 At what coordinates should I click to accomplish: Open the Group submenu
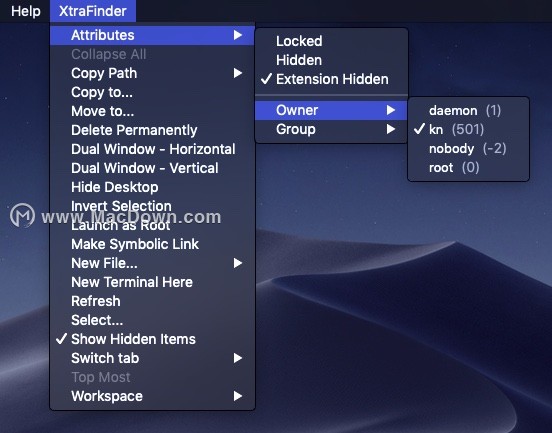(331, 129)
